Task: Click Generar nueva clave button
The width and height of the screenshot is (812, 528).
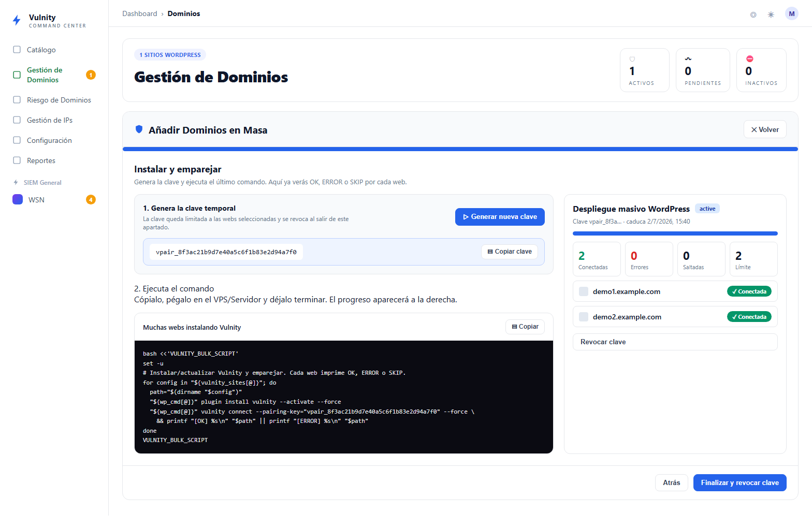Action: coord(500,217)
